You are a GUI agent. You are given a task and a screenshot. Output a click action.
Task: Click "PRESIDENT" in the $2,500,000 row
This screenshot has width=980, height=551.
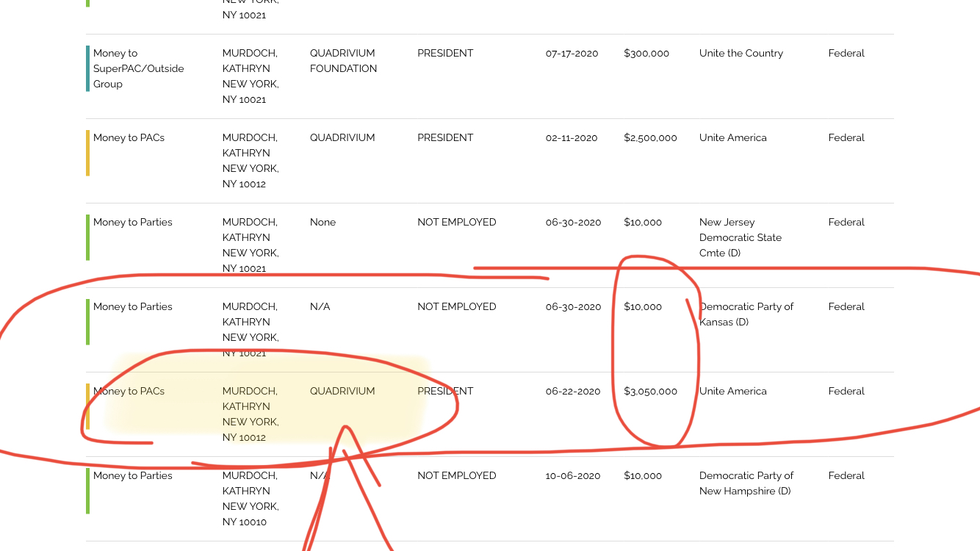click(445, 138)
